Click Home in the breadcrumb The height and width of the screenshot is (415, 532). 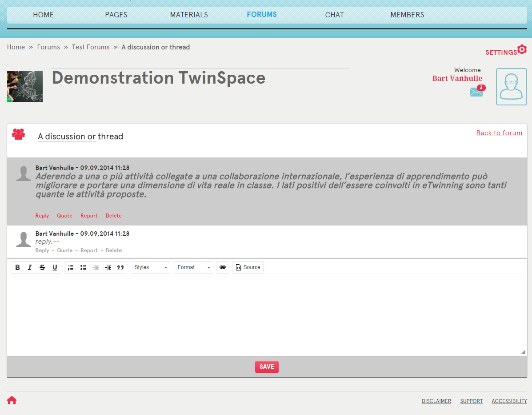[16, 47]
